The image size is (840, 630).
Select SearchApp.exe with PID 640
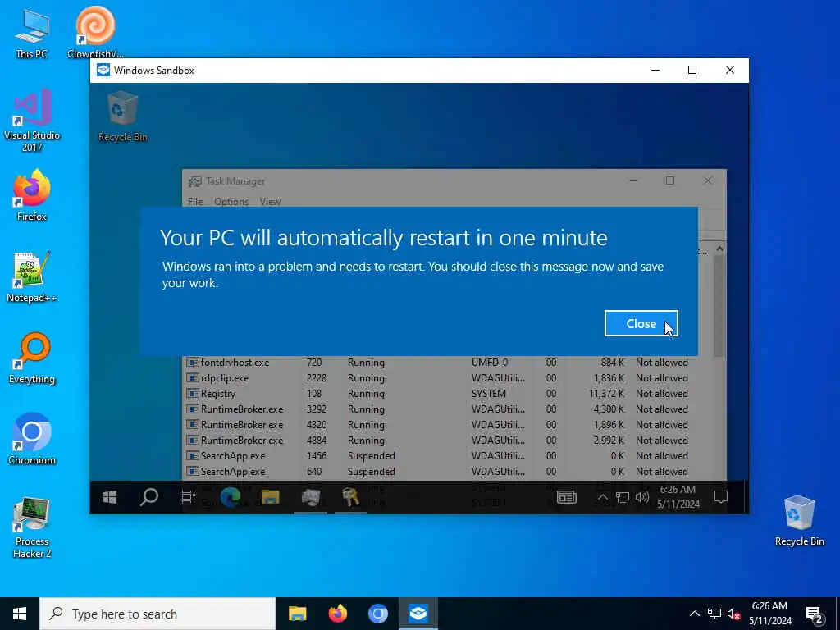click(x=448, y=472)
